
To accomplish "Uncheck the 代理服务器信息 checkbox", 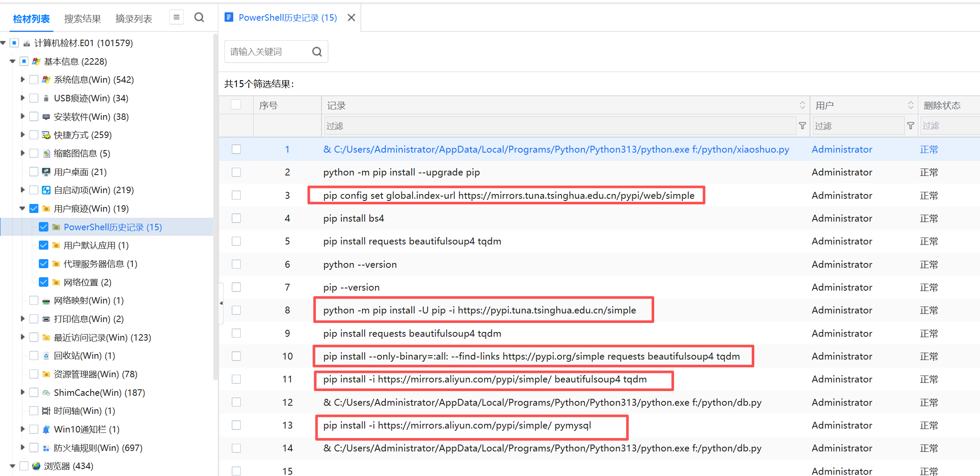I will [44, 264].
